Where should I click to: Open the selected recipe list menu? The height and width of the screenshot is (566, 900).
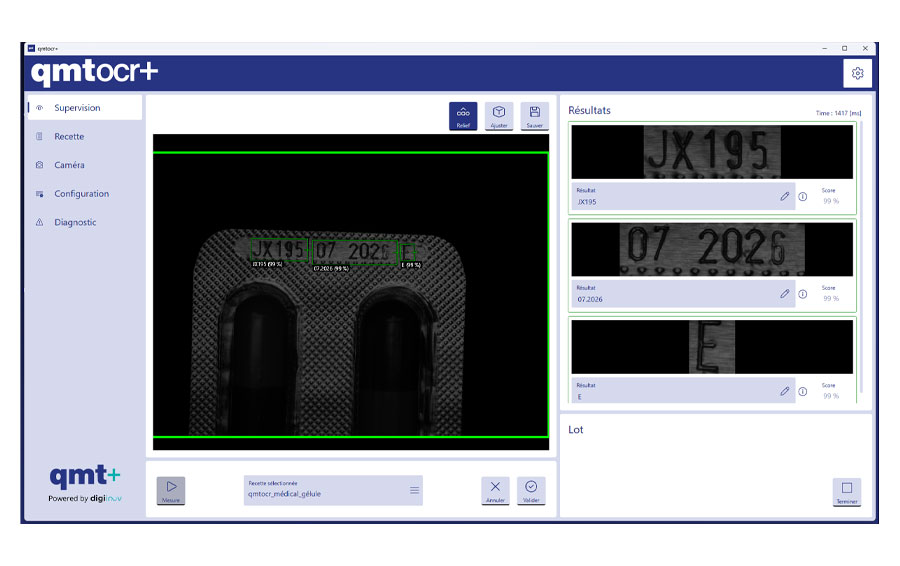(x=415, y=490)
